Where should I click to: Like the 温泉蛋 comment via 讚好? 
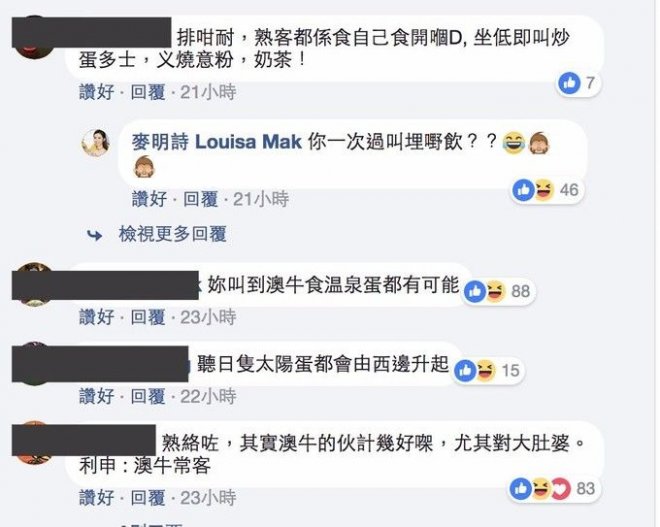click(96, 317)
